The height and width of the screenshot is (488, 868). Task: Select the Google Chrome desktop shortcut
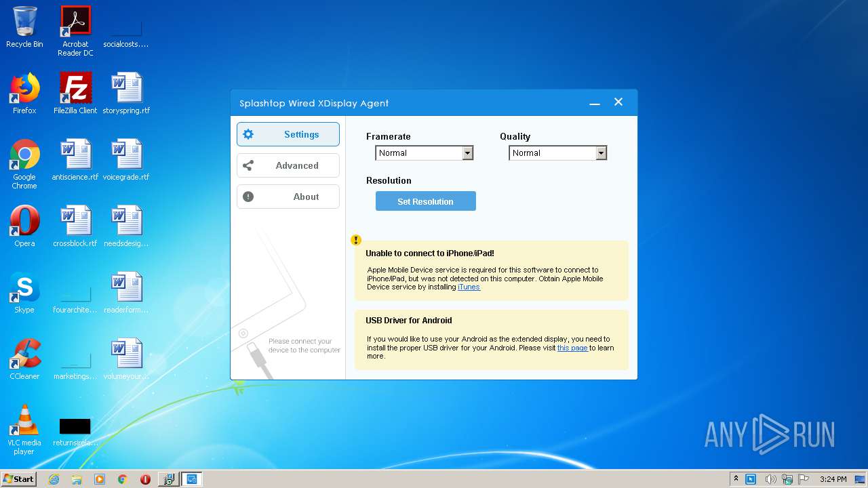coord(24,164)
